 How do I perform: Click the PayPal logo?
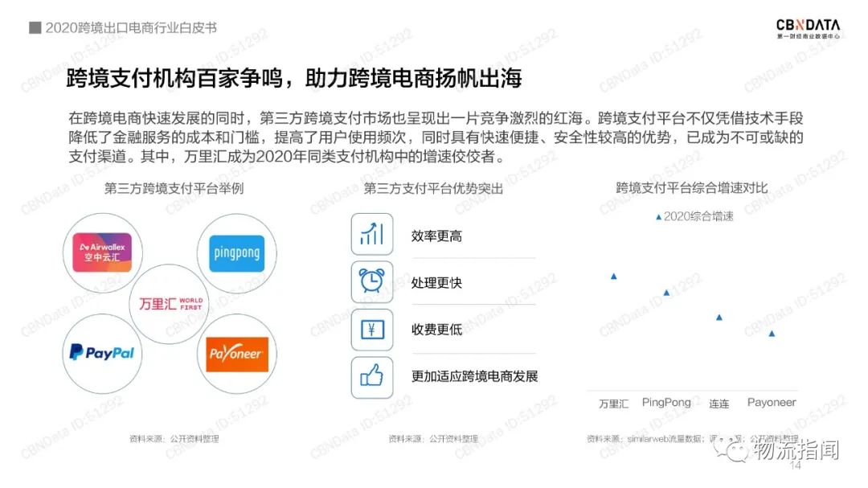coord(102,352)
